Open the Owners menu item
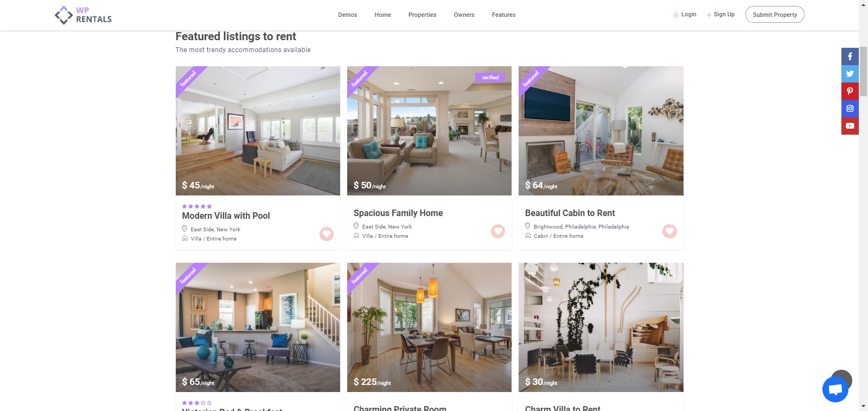The image size is (868, 411). coord(464,15)
